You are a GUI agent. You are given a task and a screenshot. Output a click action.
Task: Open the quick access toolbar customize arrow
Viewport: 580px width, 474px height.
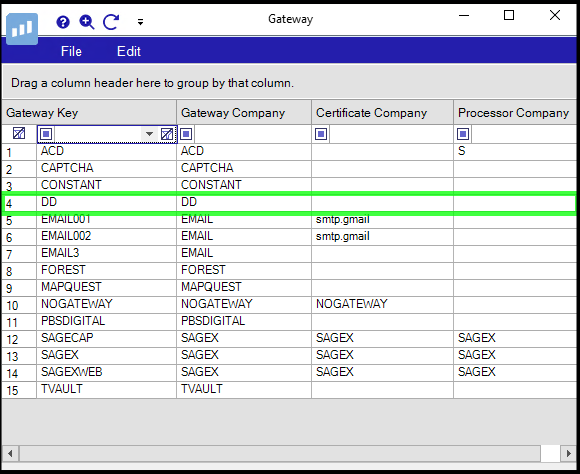pyautogui.click(x=140, y=22)
